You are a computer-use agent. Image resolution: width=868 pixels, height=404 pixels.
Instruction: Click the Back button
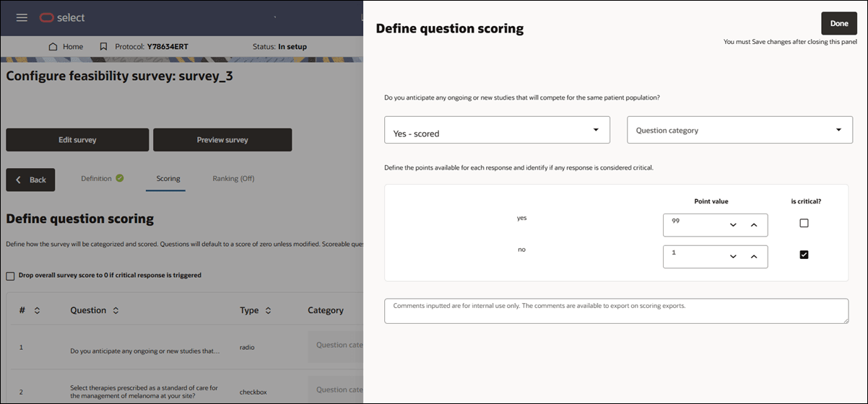point(30,180)
